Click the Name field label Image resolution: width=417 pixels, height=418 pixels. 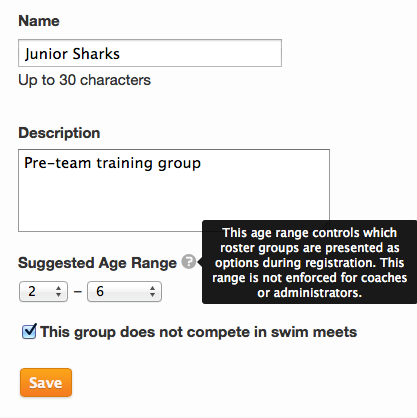[x=39, y=21]
